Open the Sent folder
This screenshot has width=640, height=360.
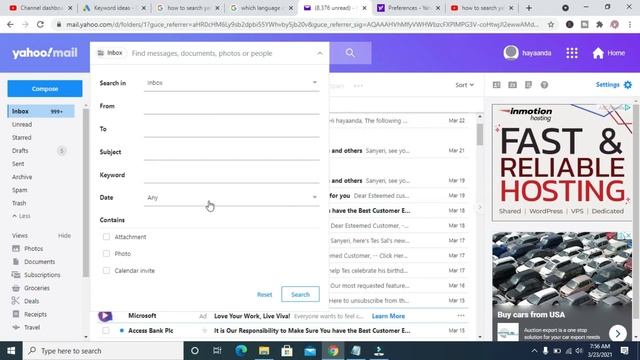pyautogui.click(x=18, y=164)
